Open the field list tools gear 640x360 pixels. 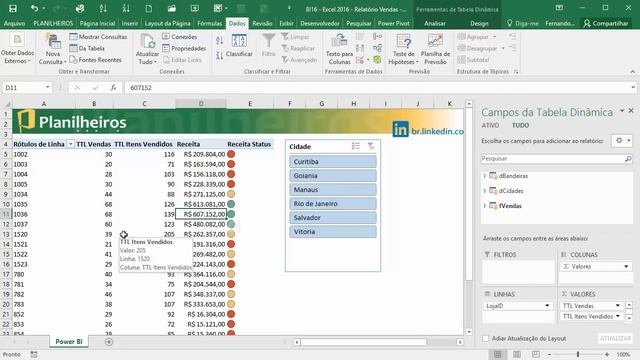(622, 140)
